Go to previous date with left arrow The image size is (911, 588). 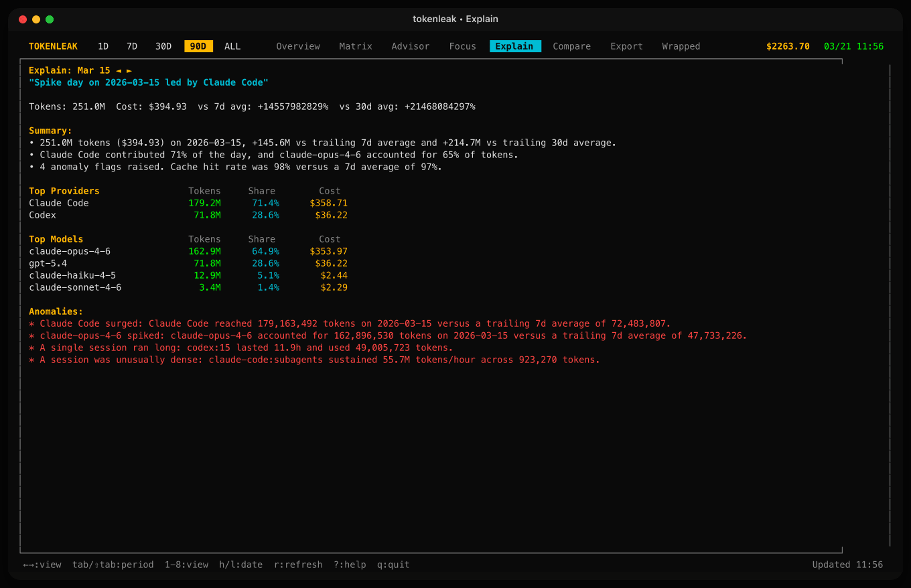pyautogui.click(x=119, y=70)
